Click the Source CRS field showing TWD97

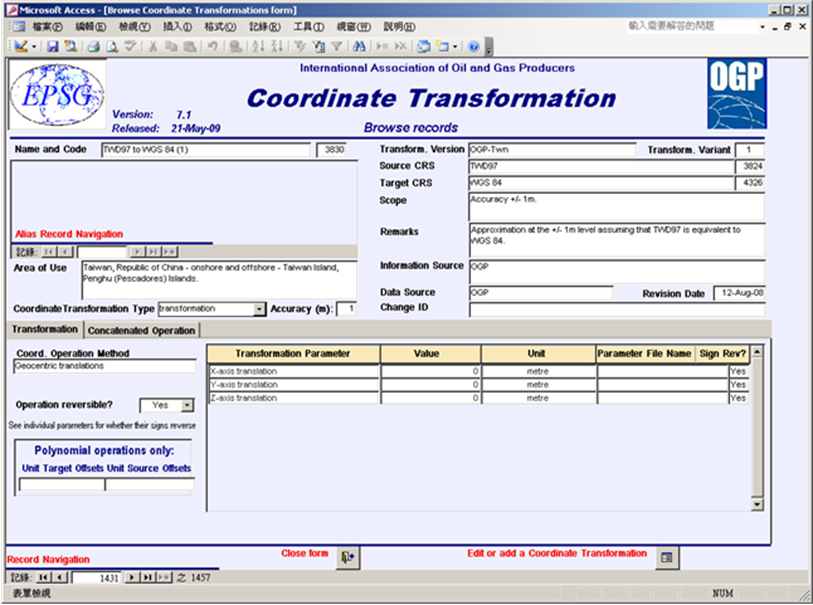coord(601,166)
